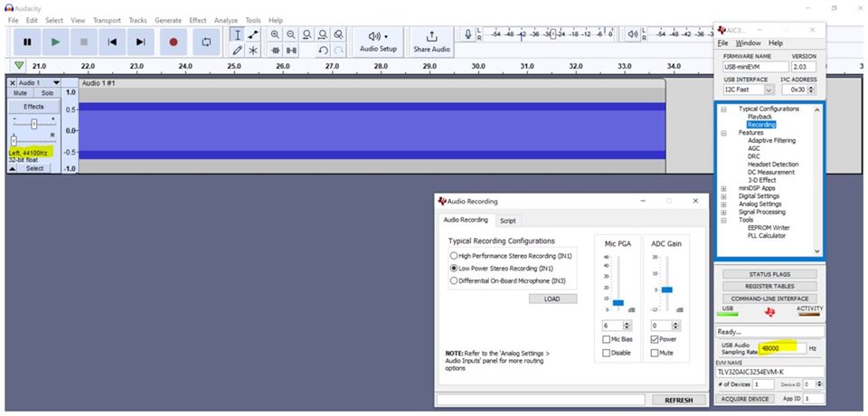Switch to the Script tab
This screenshot has width=868, height=416.
pyautogui.click(x=507, y=221)
